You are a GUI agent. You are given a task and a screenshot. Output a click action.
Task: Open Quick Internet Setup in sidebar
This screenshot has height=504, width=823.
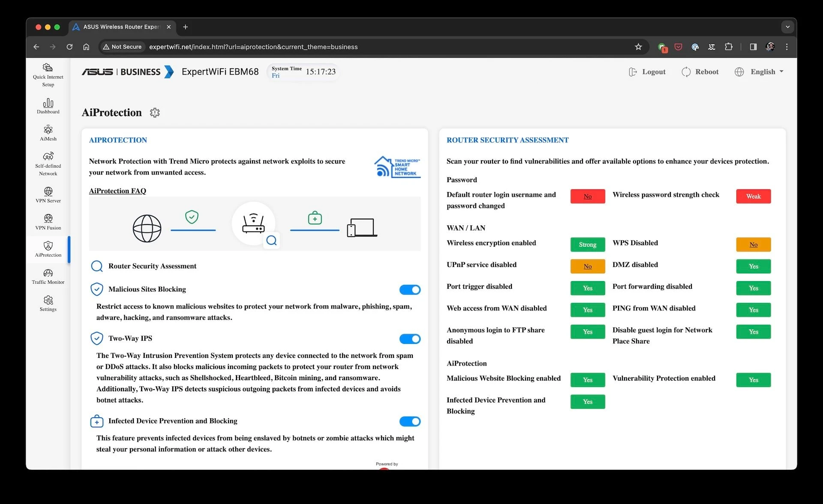click(x=48, y=75)
